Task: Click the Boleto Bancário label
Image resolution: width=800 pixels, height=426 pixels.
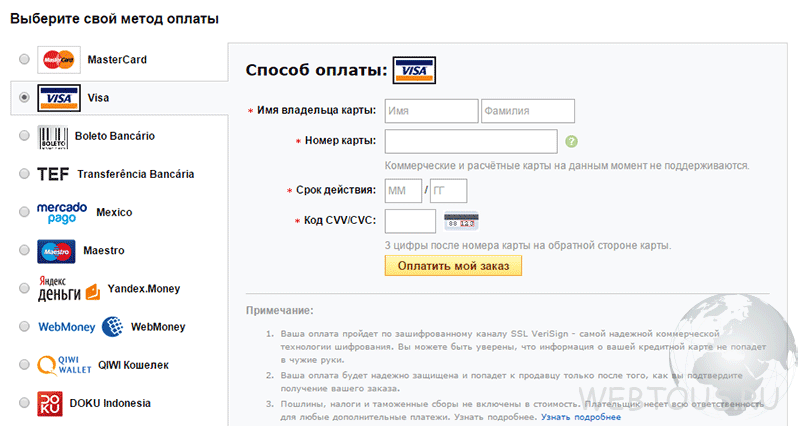Action: [x=115, y=136]
